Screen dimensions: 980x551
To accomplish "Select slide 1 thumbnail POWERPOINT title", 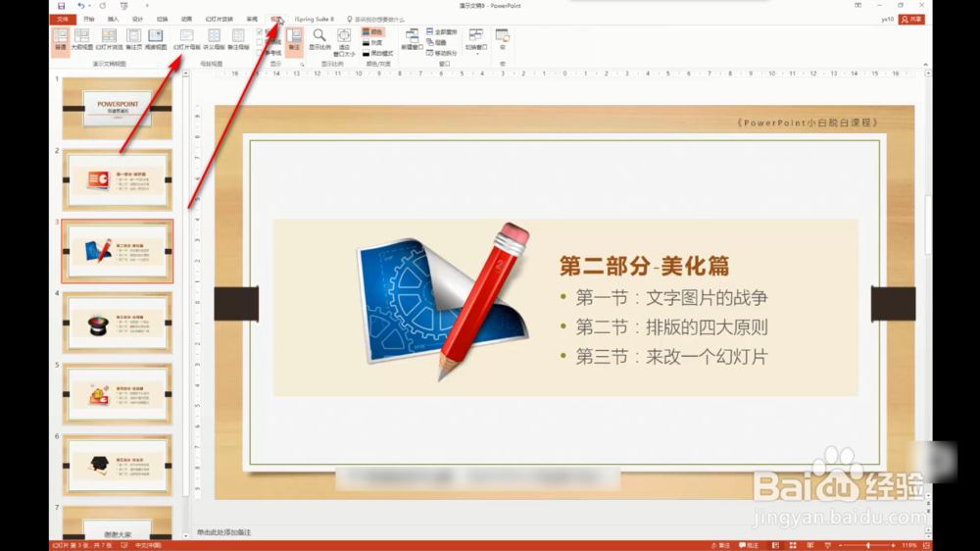I will (x=118, y=108).
